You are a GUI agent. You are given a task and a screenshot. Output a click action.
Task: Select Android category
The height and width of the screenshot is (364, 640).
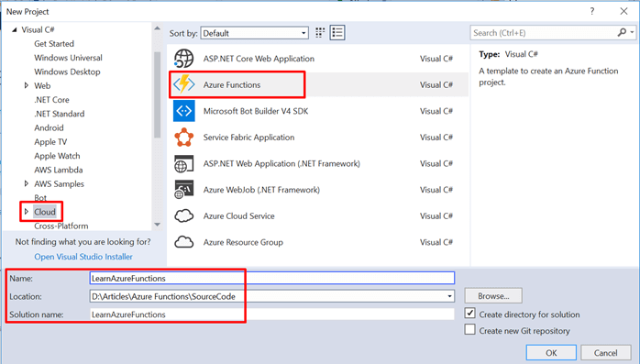49,127
